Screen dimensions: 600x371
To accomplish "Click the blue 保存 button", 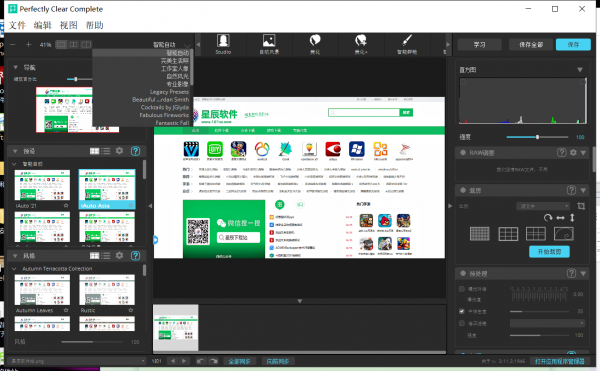I will tap(573, 45).
